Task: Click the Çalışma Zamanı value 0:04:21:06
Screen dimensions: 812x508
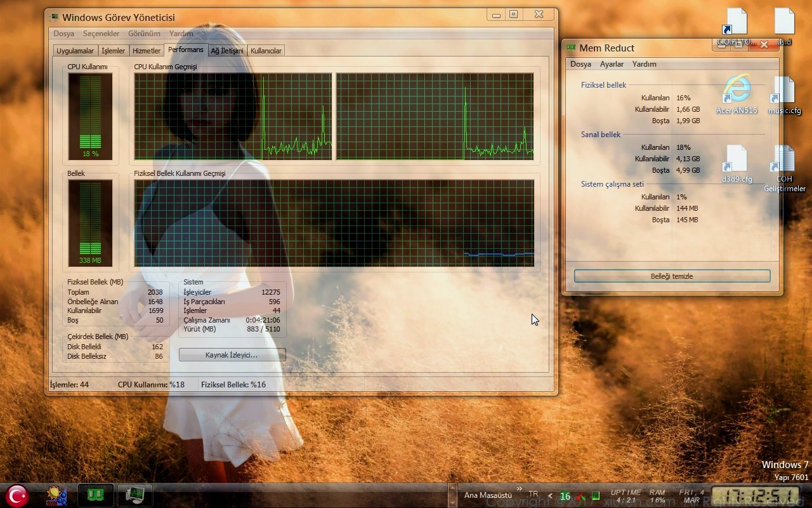Action: (x=263, y=320)
